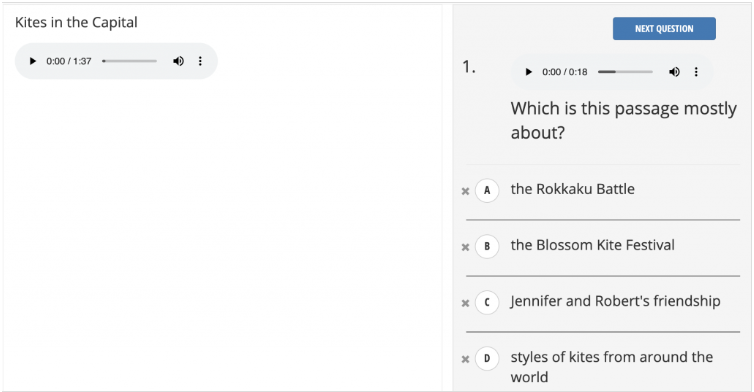
Task: Select answer choice A radio circle
Action: [x=487, y=190]
